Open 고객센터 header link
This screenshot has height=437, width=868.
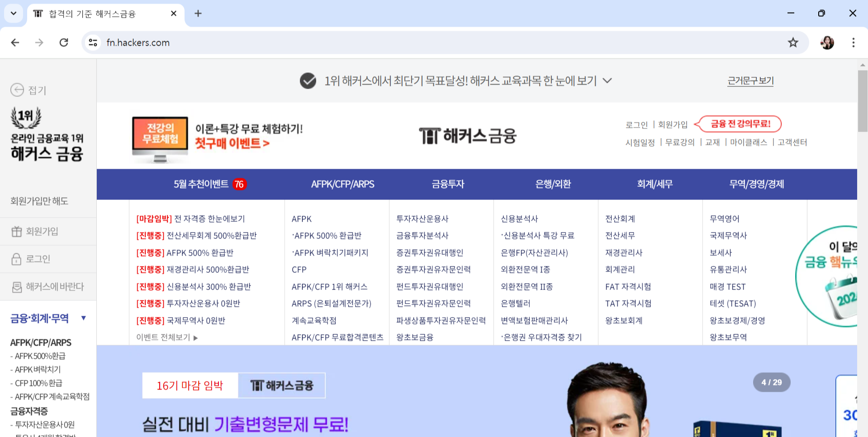pos(792,142)
